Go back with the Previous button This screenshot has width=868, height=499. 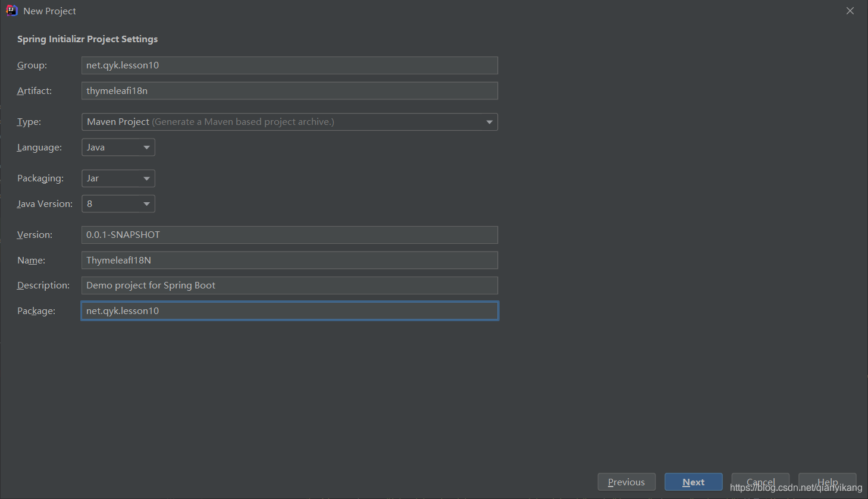626,482
